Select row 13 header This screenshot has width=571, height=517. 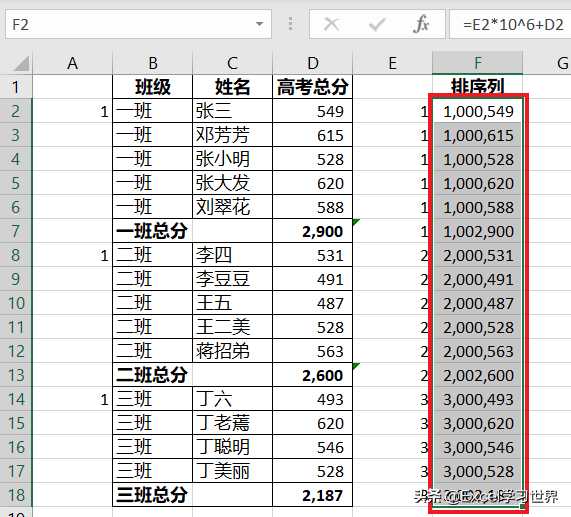pyautogui.click(x=16, y=375)
